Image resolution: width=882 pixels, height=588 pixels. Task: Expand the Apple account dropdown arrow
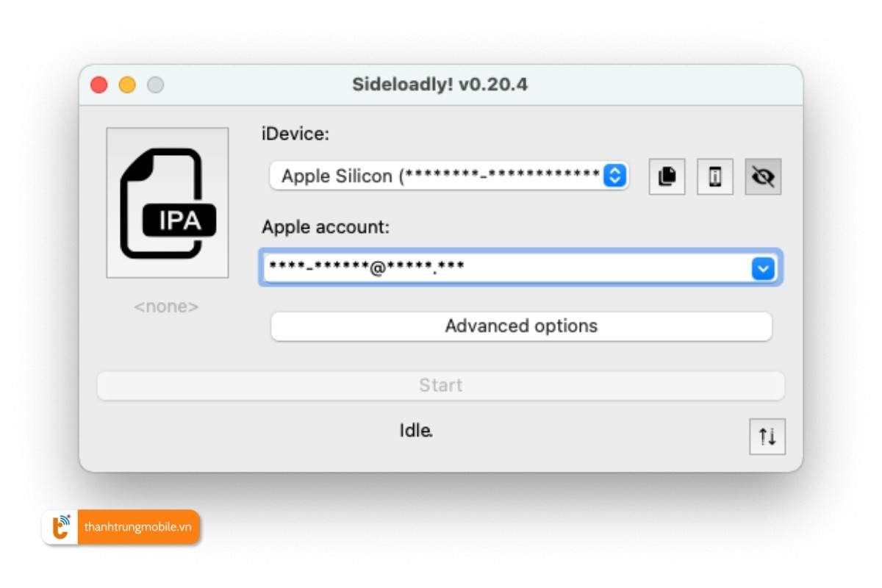click(763, 268)
